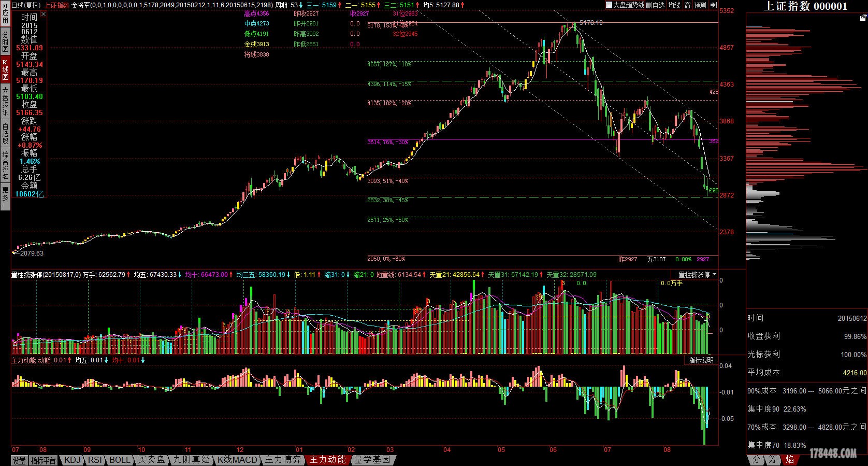868x466 pixels.
Task: Open the 指标平台 indicator platform
Action: pos(44,460)
